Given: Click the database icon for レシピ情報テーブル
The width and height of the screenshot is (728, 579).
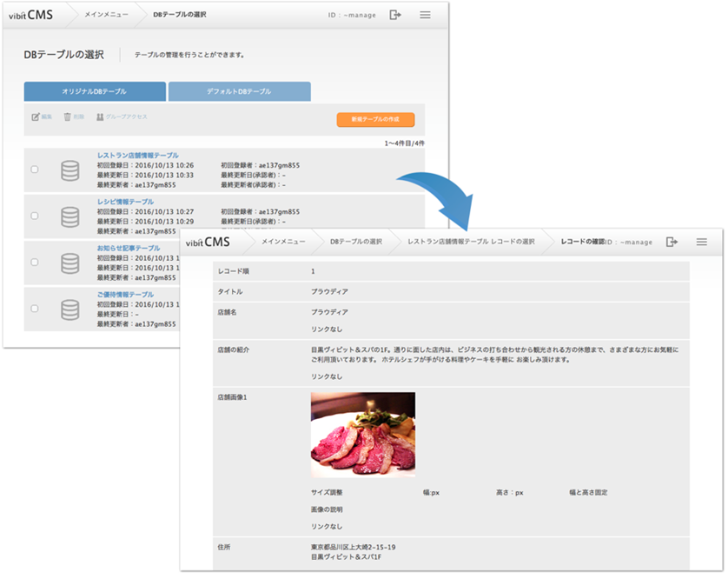Looking at the screenshot, I should [x=69, y=216].
